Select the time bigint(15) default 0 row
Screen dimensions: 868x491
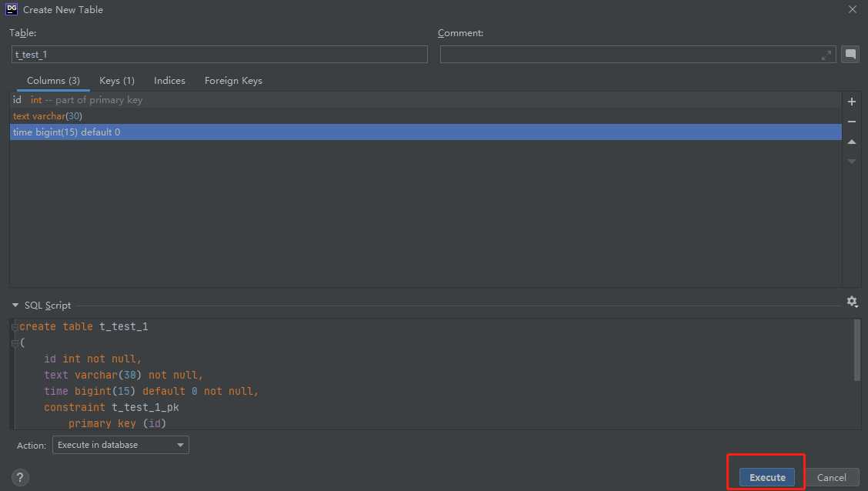(x=425, y=132)
